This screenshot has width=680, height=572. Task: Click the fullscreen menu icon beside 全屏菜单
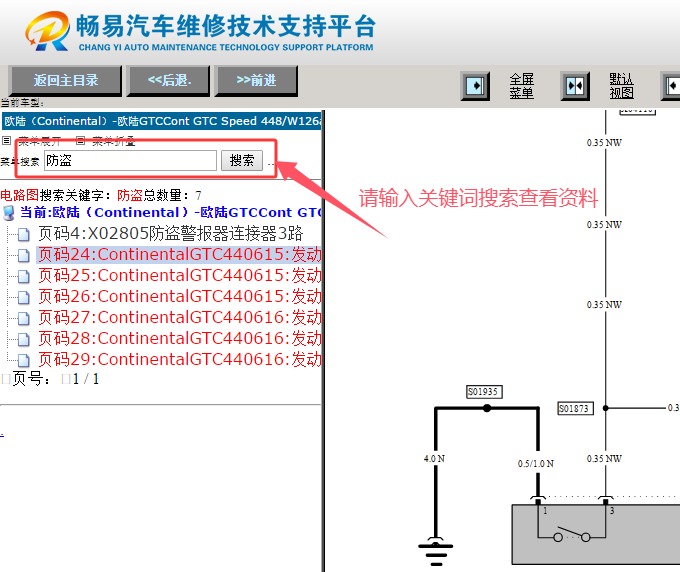point(475,86)
